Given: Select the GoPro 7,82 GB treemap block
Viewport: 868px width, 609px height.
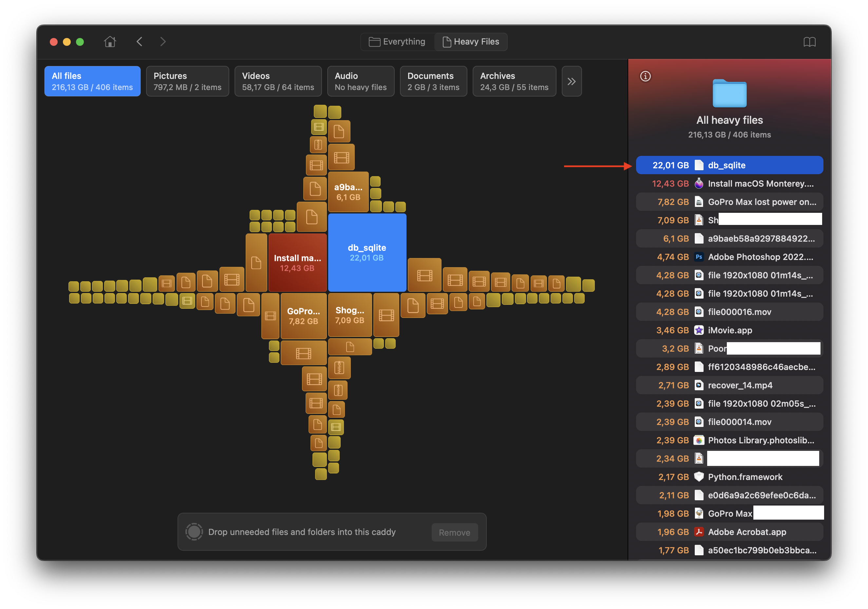Looking at the screenshot, I should pyautogui.click(x=303, y=316).
